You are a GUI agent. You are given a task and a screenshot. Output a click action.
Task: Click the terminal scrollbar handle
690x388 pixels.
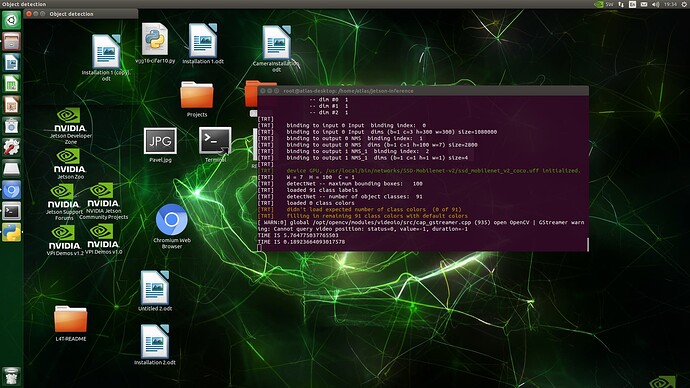587,245
